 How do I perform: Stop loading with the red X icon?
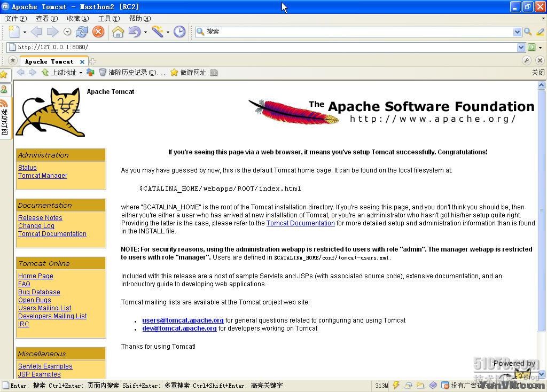(98, 32)
